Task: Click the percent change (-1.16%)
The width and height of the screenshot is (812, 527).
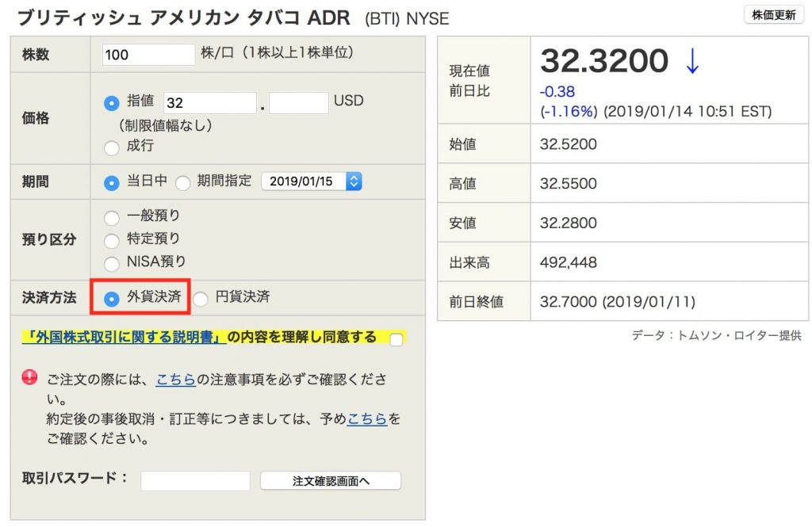Action: (x=569, y=111)
